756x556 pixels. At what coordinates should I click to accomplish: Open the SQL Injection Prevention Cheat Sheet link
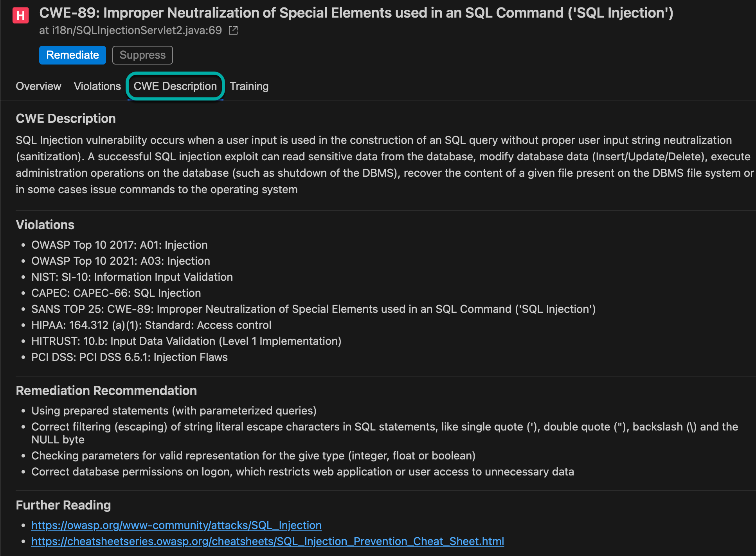[268, 541]
